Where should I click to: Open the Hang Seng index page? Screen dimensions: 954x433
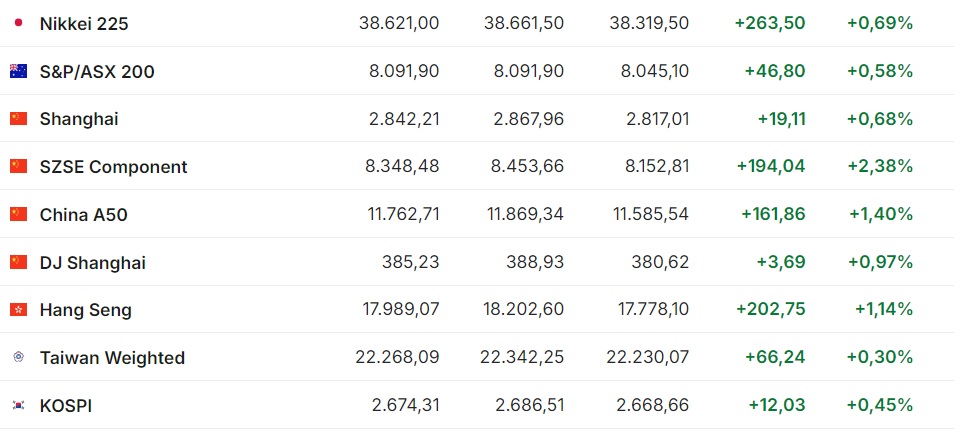[x=85, y=310]
